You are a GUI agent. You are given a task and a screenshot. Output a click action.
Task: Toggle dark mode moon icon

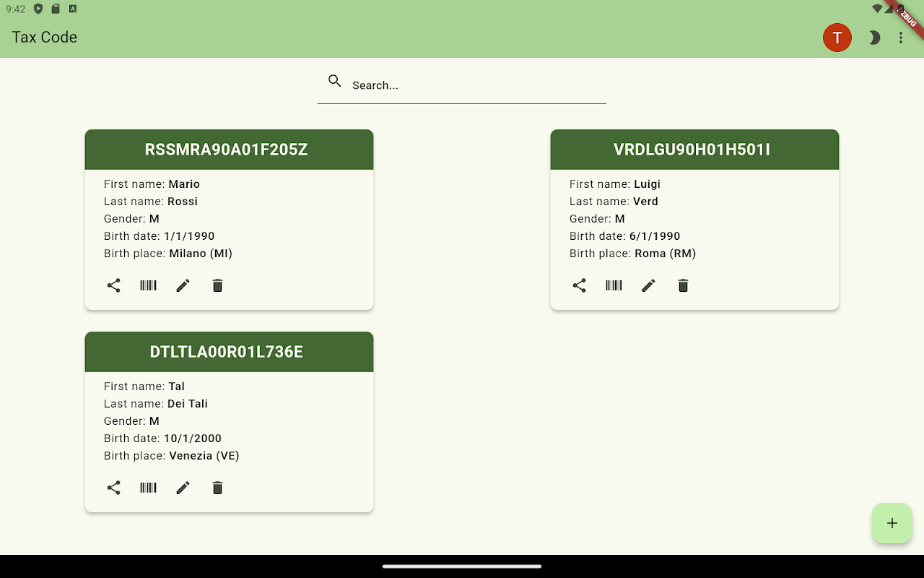tap(874, 38)
